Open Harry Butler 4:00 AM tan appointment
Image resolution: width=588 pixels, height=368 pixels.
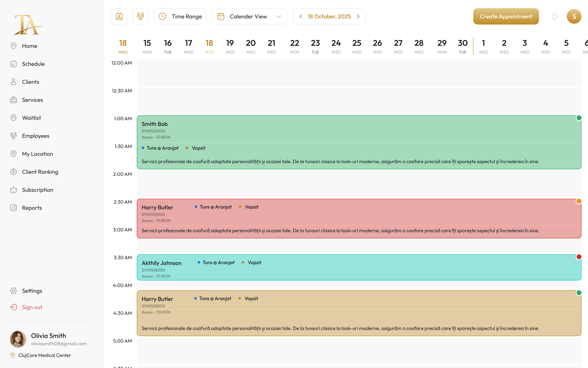pyautogui.click(x=359, y=313)
